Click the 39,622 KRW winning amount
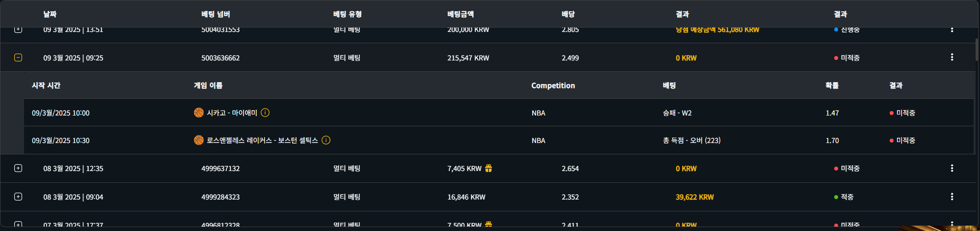The image size is (980, 231). 694,197
